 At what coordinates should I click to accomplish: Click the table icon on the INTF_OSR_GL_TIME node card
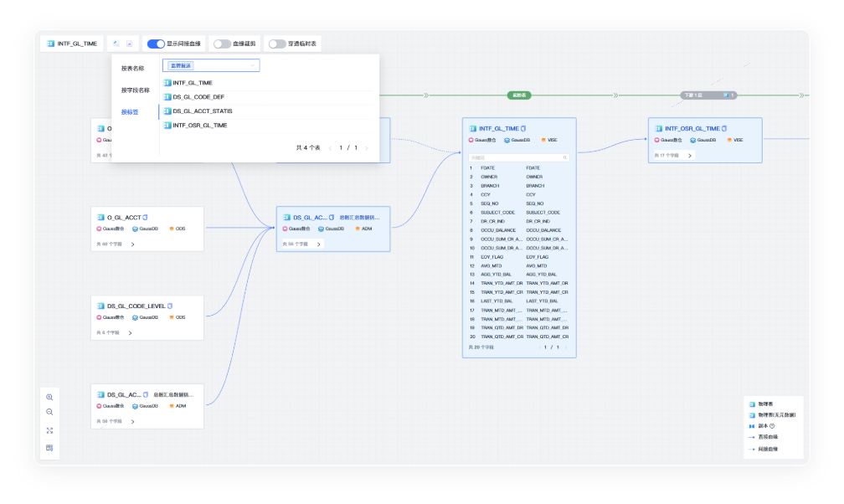click(x=658, y=129)
